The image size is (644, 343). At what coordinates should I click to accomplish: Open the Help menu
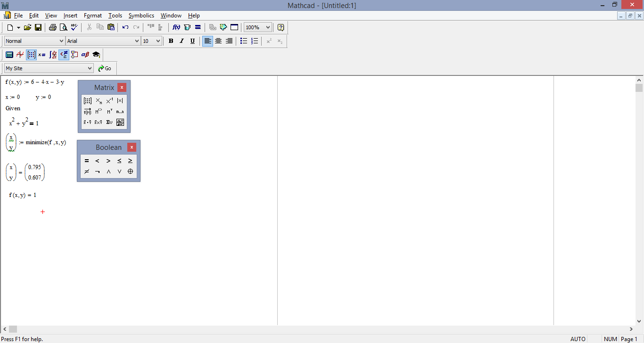(194, 16)
